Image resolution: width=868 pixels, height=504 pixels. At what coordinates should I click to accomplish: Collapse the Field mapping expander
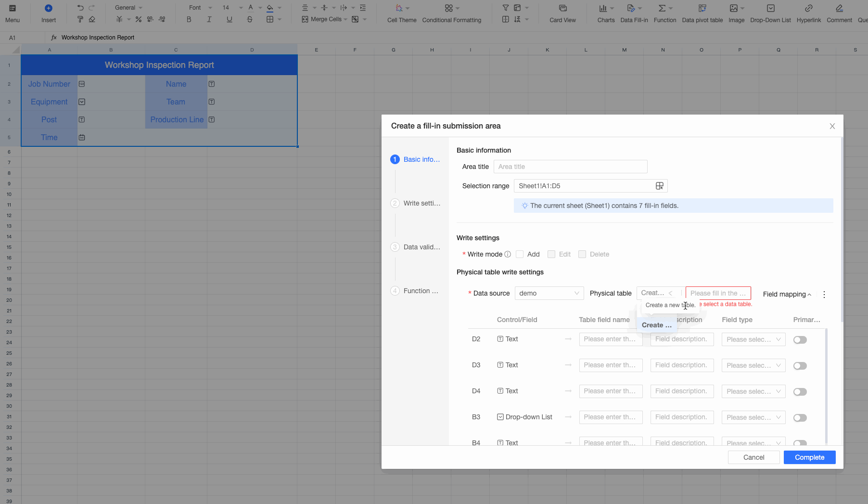pos(787,294)
